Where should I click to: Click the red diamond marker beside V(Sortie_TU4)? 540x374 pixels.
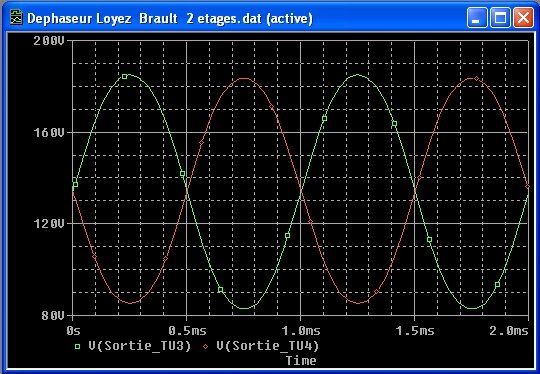coord(206,346)
